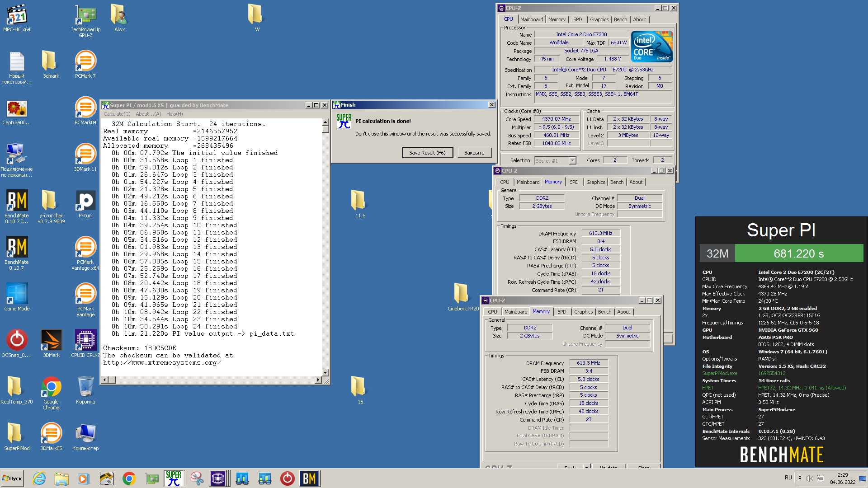Launch TechPowerUp GPU-Z from the desktop
This screenshot has width=868, height=488.
click(x=85, y=21)
